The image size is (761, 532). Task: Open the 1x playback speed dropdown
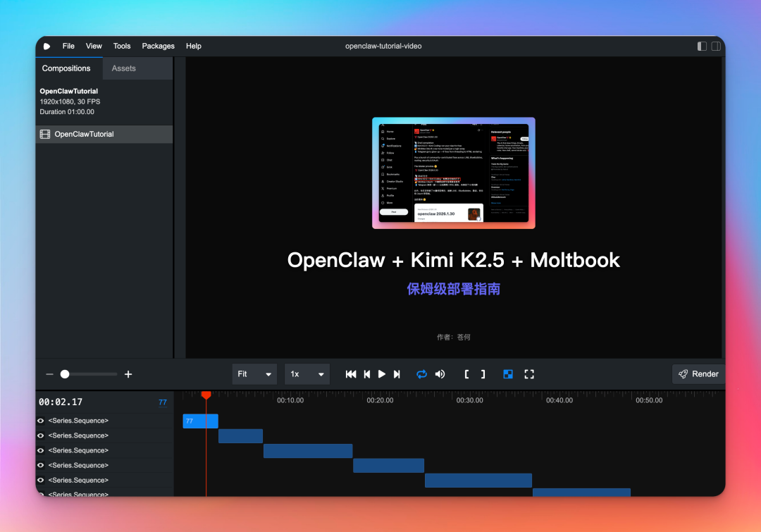tap(307, 374)
